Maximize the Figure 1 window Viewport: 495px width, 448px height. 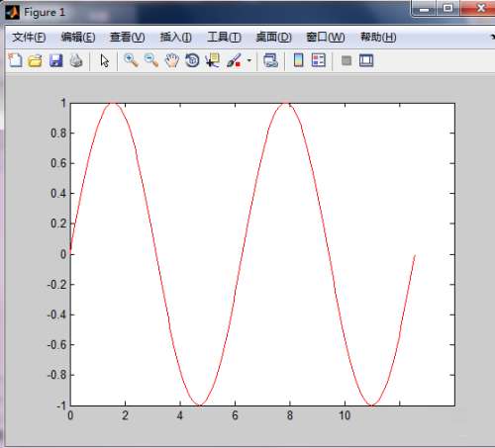pyautogui.click(x=447, y=9)
